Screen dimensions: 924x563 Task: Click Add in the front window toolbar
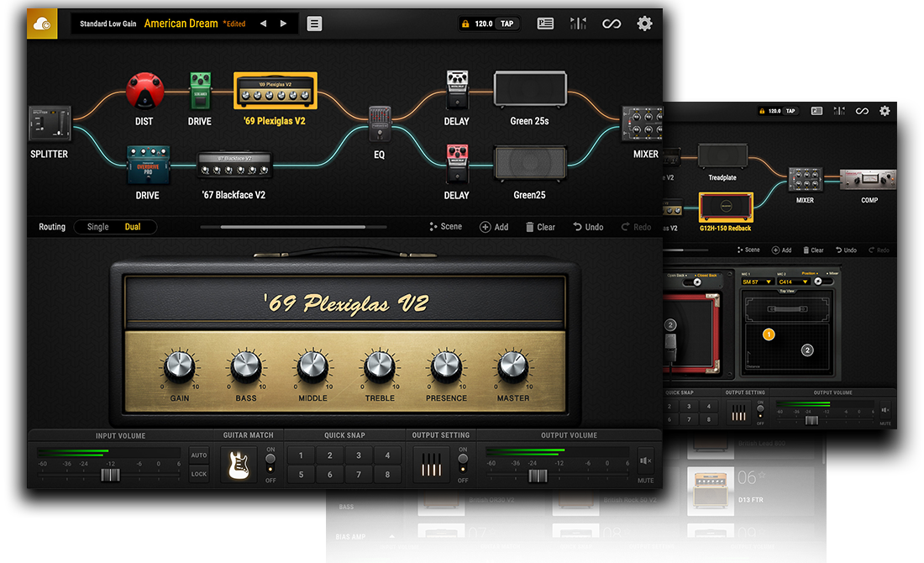(x=494, y=227)
